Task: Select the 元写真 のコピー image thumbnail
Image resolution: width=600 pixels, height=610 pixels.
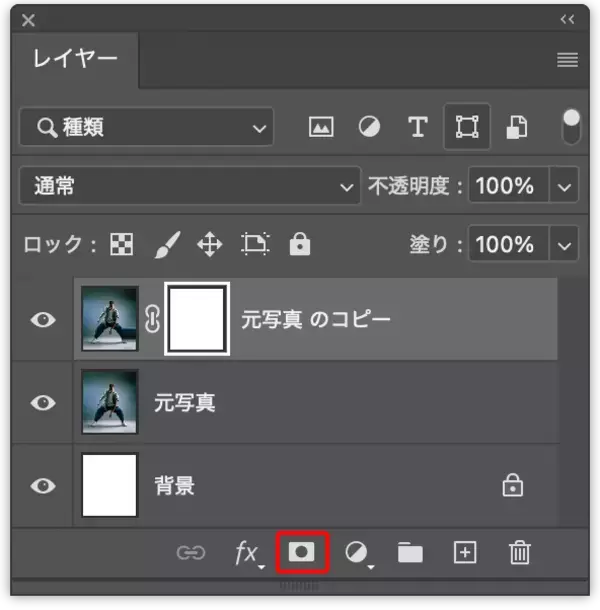Action: click(x=110, y=319)
